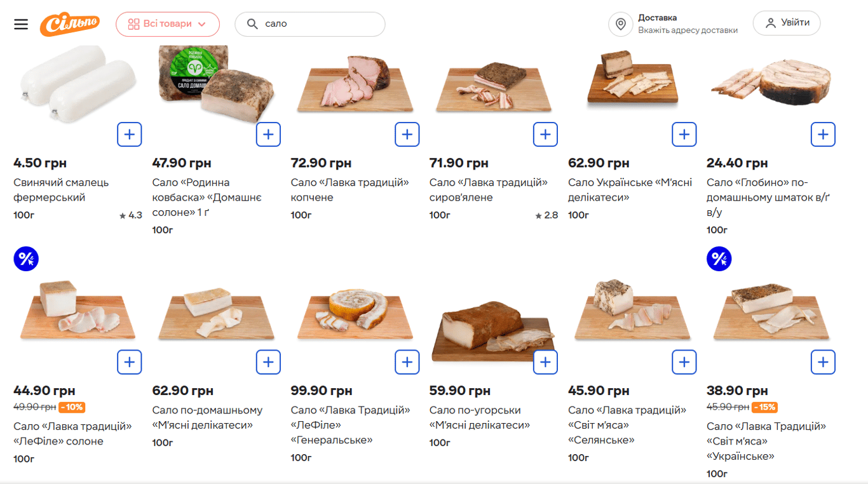Screen dimensions: 868x484
Task: Click discount badge on ЛеФіле солоне
Action: 26,259
